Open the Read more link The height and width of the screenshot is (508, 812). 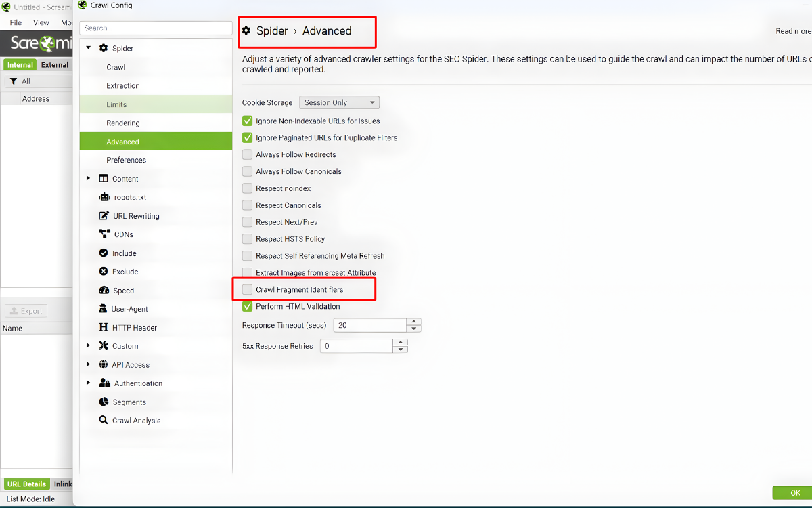click(x=793, y=31)
